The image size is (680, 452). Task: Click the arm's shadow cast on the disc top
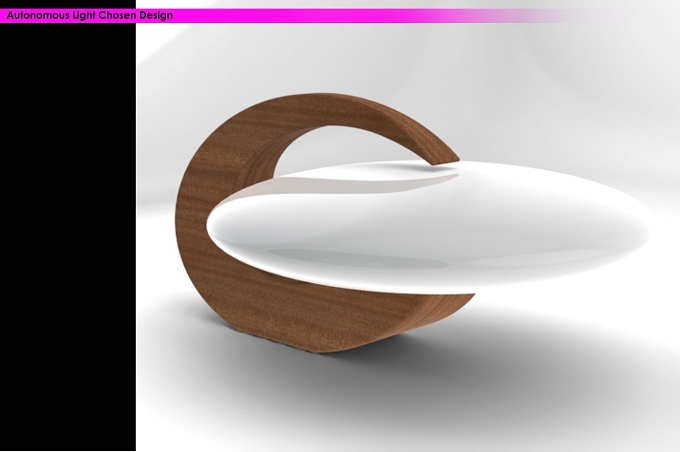(x=373, y=184)
